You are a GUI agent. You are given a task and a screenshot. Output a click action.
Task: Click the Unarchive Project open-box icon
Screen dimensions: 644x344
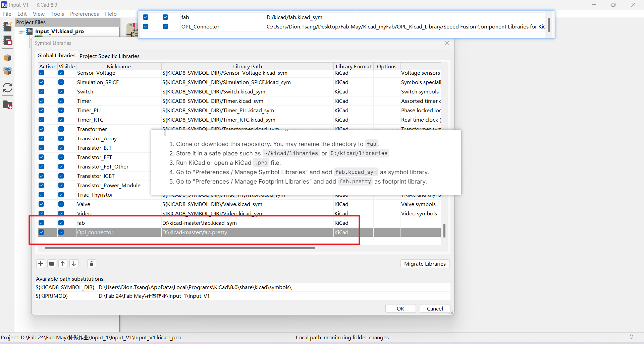pyautogui.click(x=7, y=71)
